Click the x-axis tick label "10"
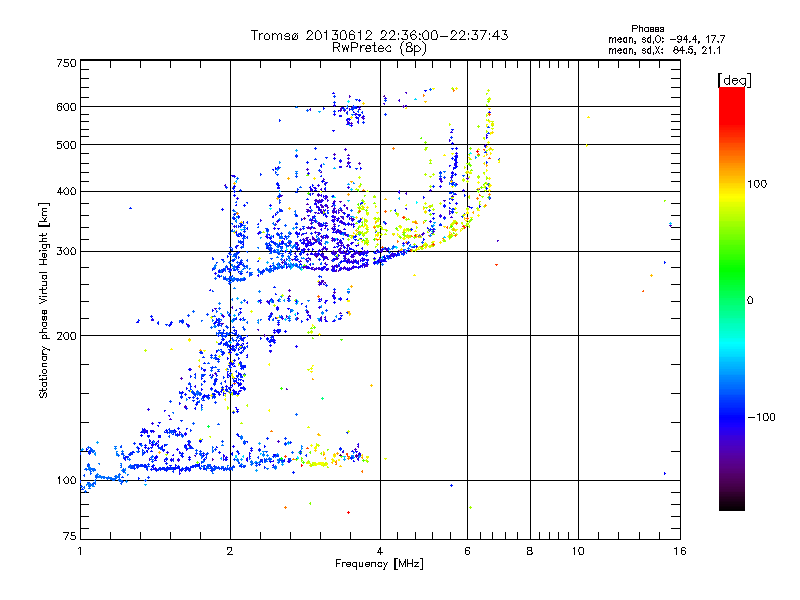Image resolution: width=800 pixels, height=600 pixels. coord(578,551)
